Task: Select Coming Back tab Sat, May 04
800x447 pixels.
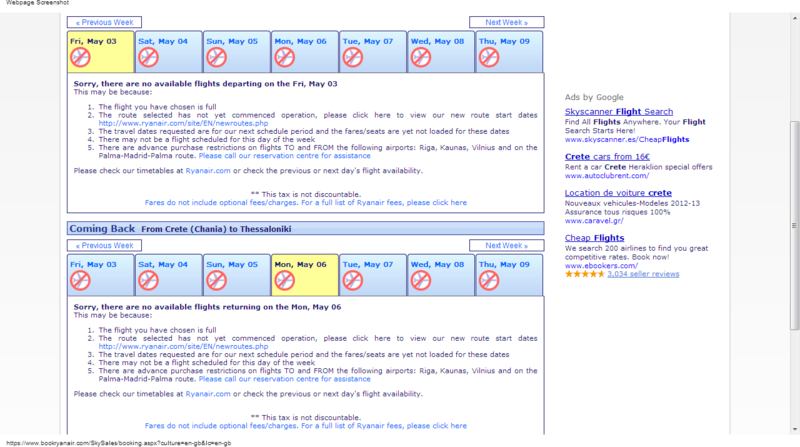Action: (x=169, y=275)
